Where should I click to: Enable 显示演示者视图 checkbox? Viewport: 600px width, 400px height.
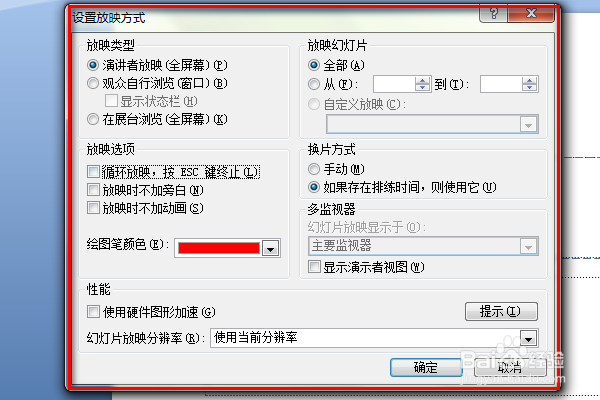click(x=314, y=267)
